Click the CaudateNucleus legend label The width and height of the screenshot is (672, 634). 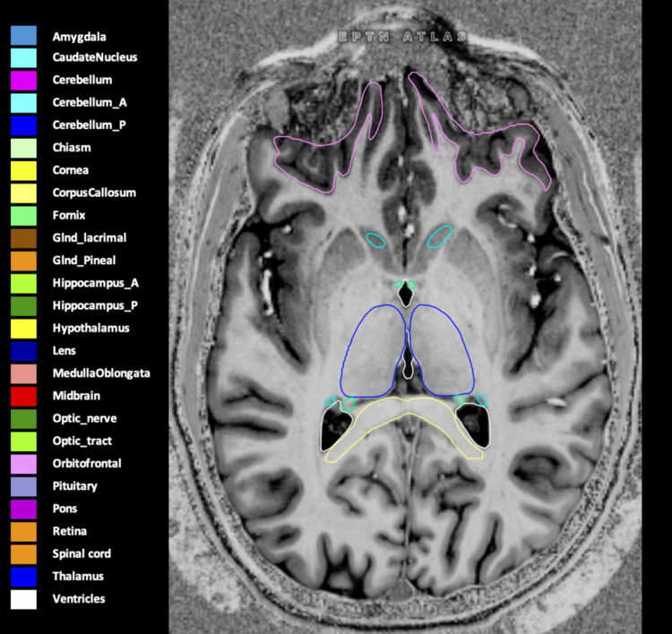[x=95, y=57]
